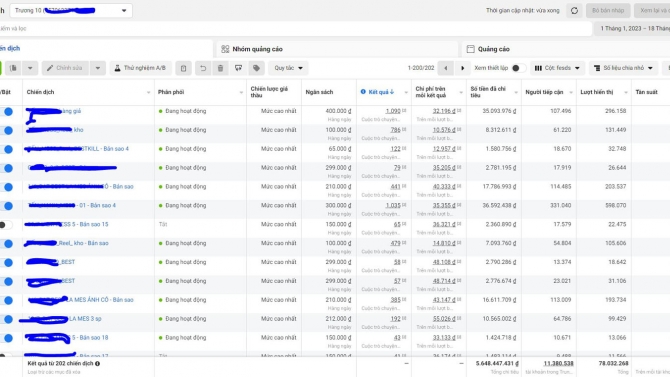Image resolution: width=670 pixels, height=377 pixels.
Task: Click result value 786
Action: pyautogui.click(x=396, y=130)
